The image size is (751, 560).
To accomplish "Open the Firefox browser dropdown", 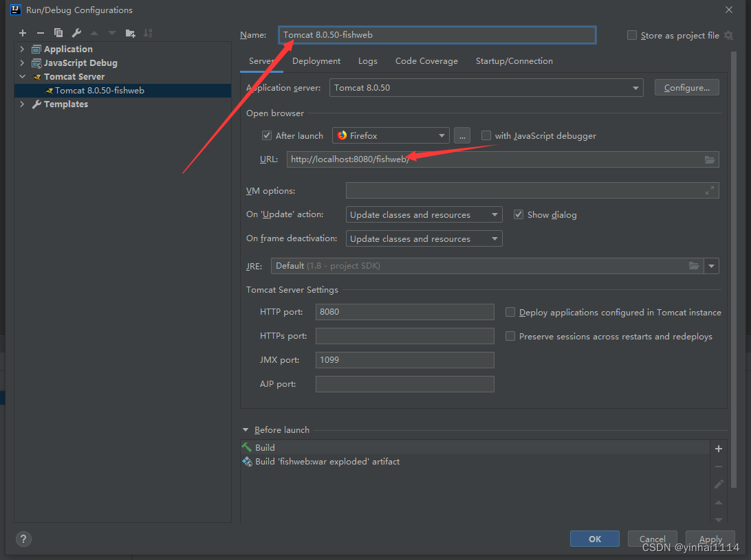I will click(391, 136).
